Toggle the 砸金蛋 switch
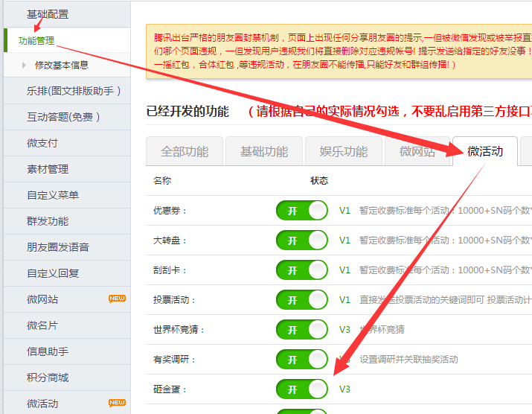The width and height of the screenshot is (532, 414). pyautogui.click(x=301, y=389)
